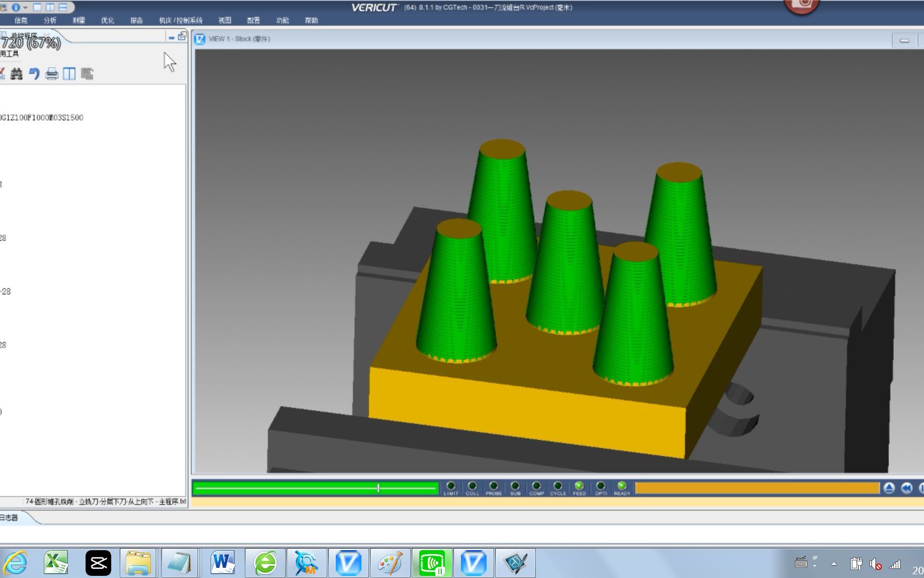Open the 帮助 (Help) menu
924x578 pixels.
point(311,20)
